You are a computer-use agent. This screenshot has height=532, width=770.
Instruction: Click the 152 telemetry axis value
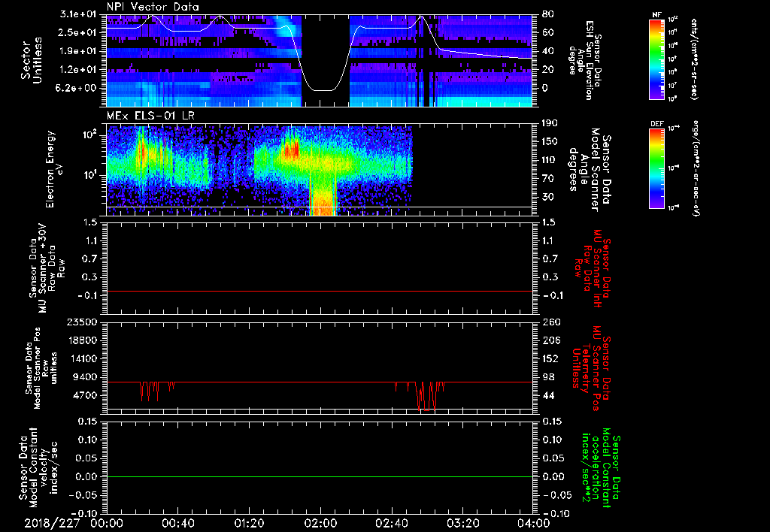pyautogui.click(x=551, y=358)
